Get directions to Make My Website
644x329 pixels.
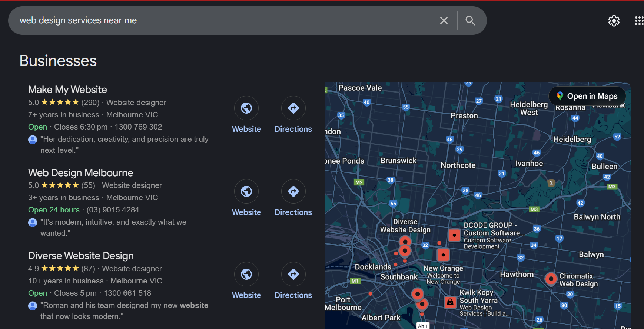click(x=293, y=108)
